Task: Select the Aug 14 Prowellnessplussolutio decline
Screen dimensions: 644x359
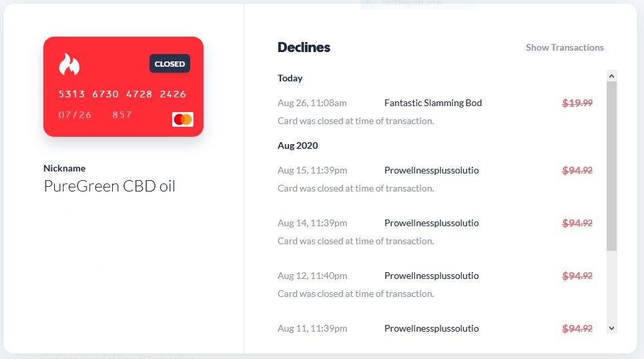Action: point(435,232)
